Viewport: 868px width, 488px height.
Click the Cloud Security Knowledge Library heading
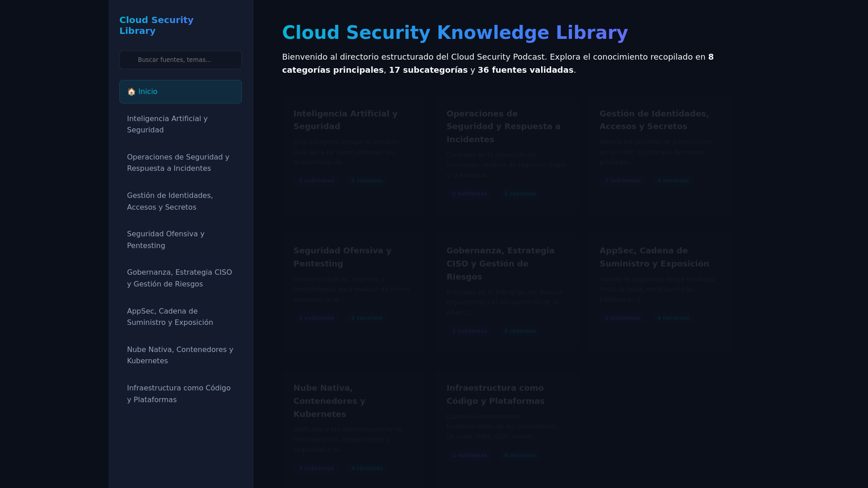click(455, 33)
